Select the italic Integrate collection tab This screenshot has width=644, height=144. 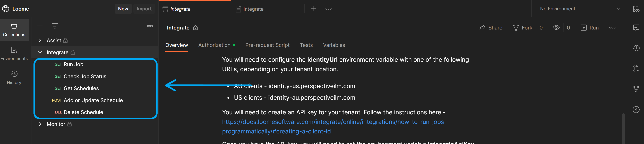[195, 9]
